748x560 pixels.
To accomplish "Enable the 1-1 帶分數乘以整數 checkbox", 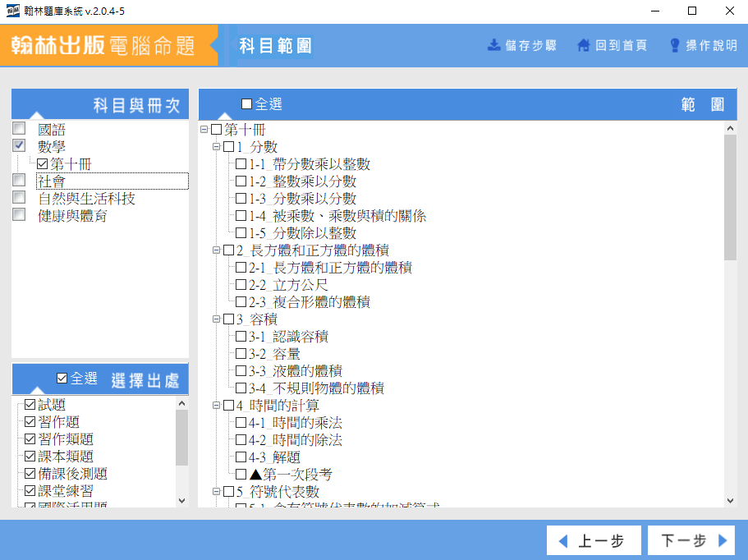I will (x=241, y=164).
